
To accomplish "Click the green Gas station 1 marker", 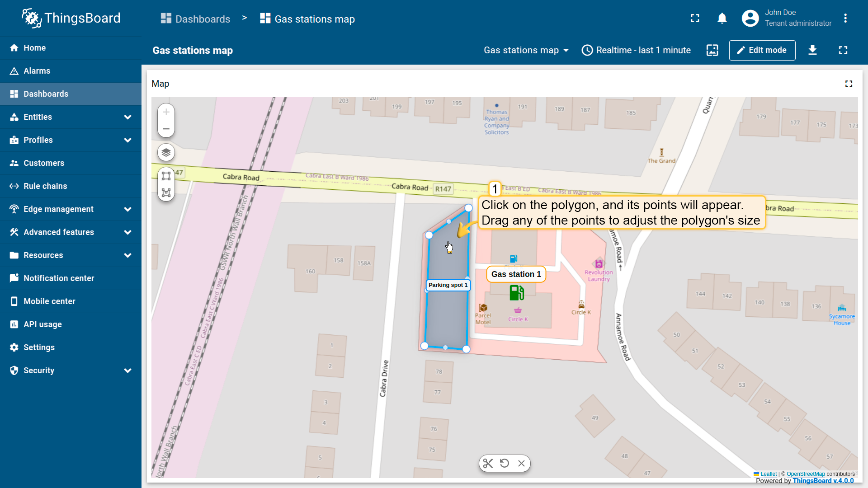I will (516, 293).
